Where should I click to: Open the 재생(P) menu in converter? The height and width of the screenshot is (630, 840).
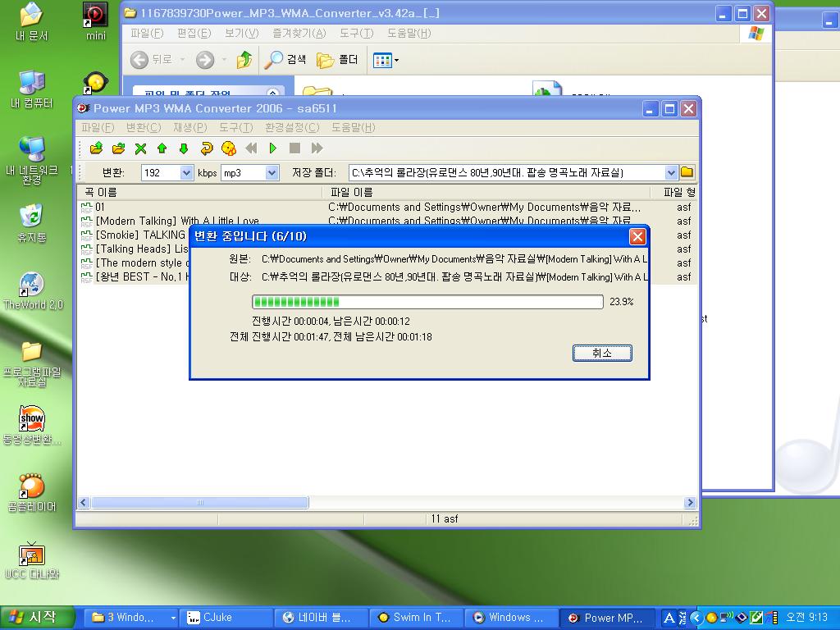click(x=190, y=127)
